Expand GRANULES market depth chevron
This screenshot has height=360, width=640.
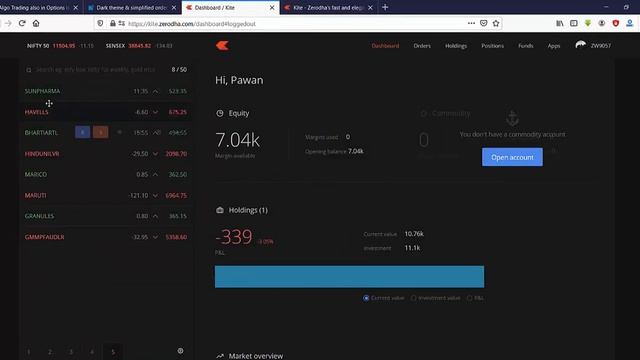tap(156, 216)
